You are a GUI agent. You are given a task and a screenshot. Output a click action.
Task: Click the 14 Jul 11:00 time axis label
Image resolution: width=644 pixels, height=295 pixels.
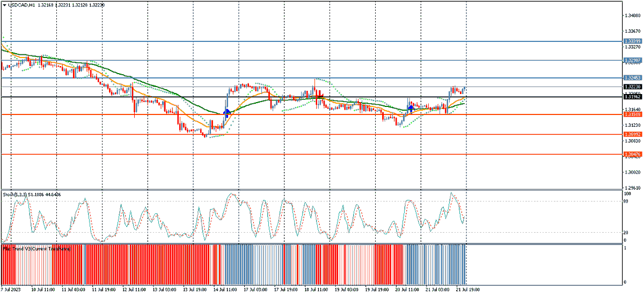pos(225,289)
